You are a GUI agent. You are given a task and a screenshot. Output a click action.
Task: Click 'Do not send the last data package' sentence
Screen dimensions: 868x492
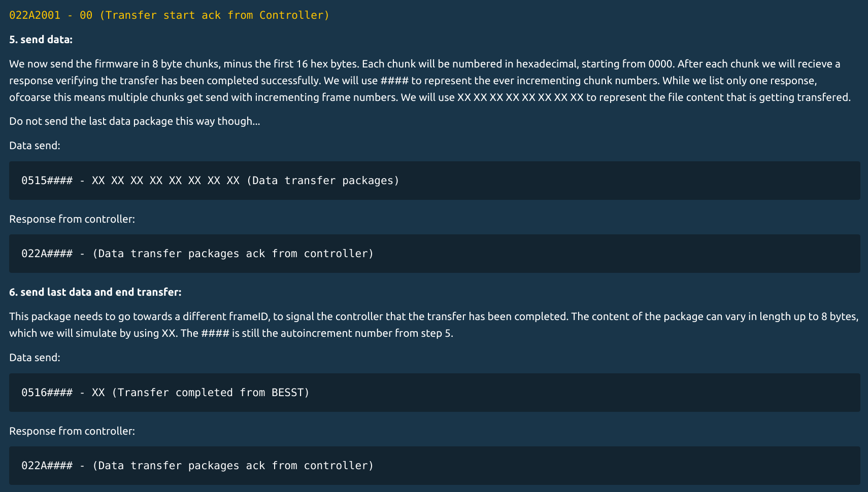point(135,121)
